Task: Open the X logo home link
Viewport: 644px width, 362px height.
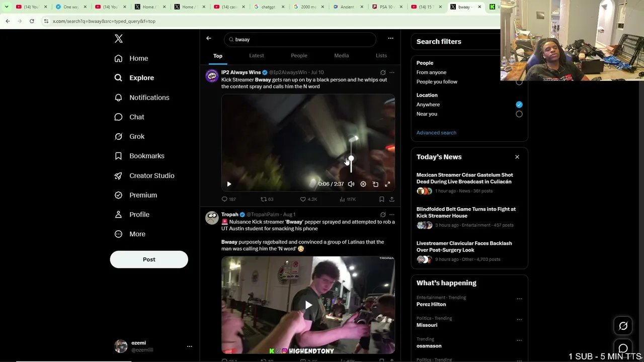Action: [119, 39]
